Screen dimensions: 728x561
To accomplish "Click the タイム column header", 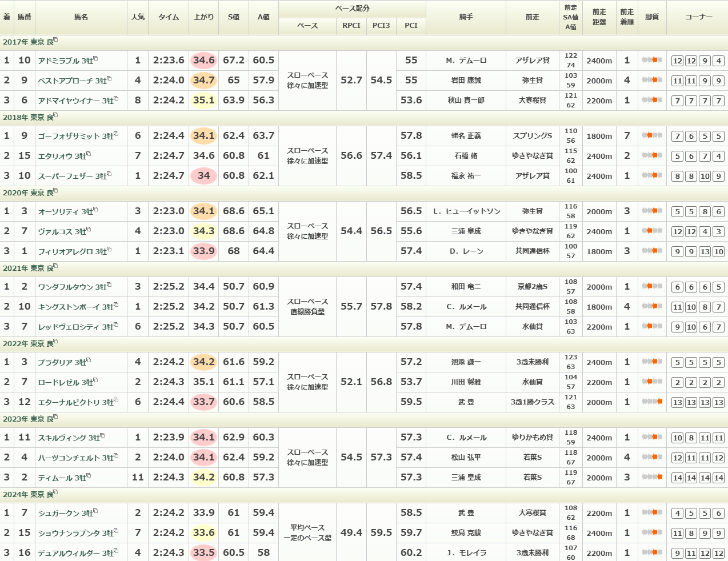I will point(169,17).
